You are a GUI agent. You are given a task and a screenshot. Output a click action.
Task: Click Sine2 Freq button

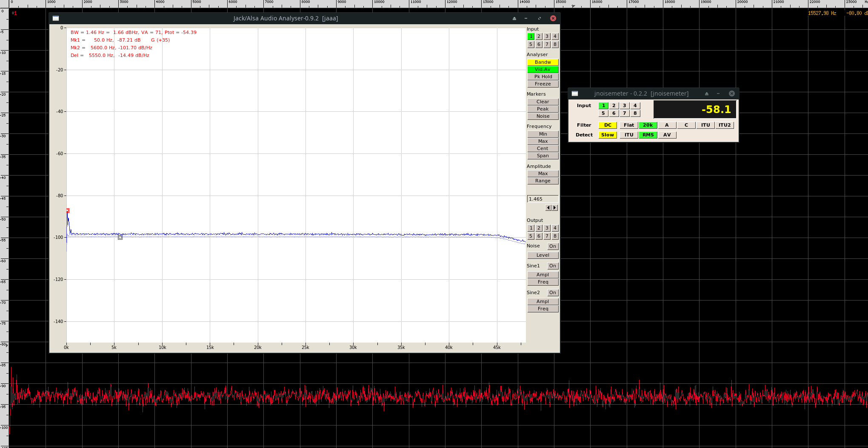click(542, 309)
